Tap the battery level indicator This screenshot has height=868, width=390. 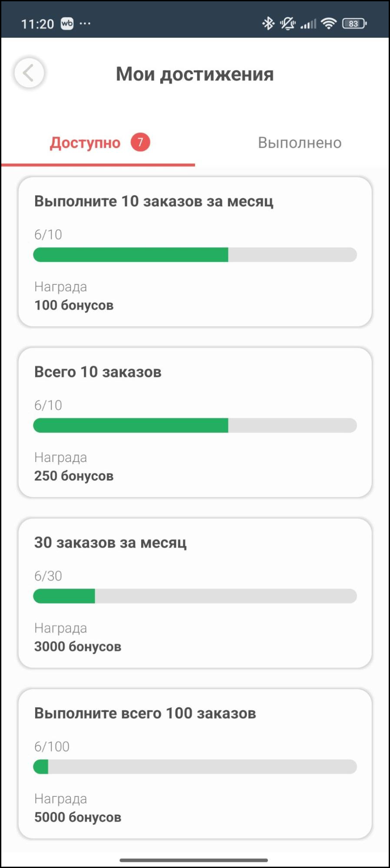354,23
